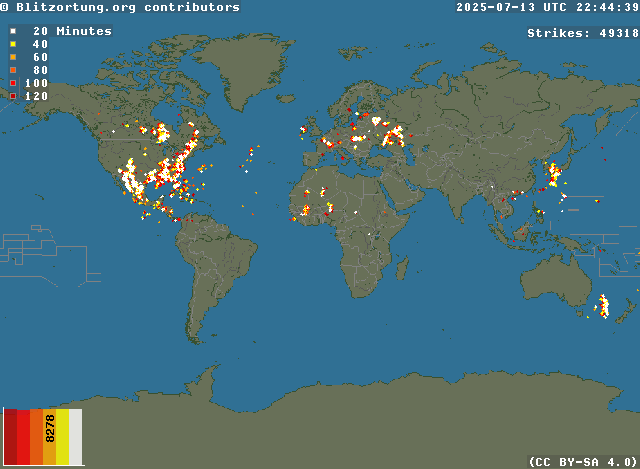Click the orange 60 minutes legend square
The width and height of the screenshot is (640, 469).
13,57
